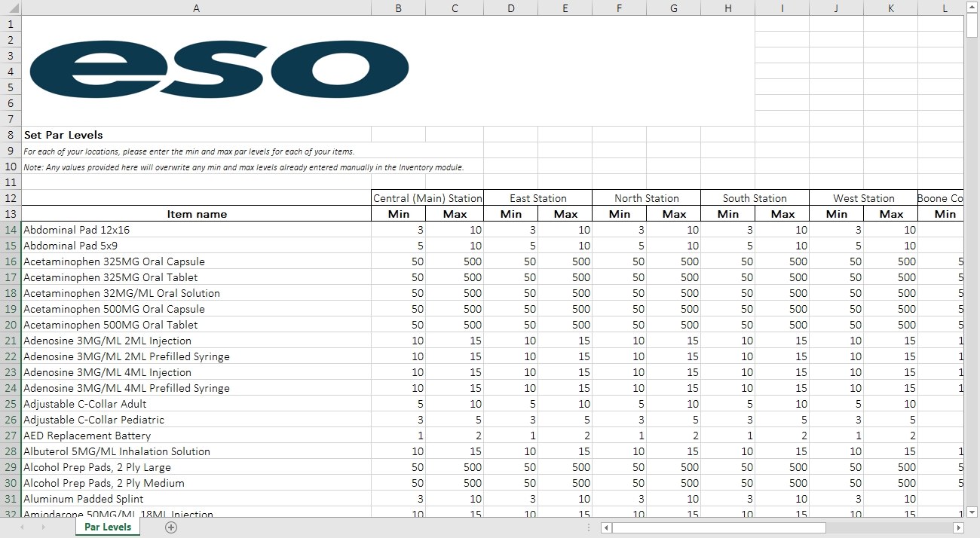The width and height of the screenshot is (980, 538).
Task: Select 'Adenosine 3MG/ML 2ML Injection' cell
Action: coord(196,341)
